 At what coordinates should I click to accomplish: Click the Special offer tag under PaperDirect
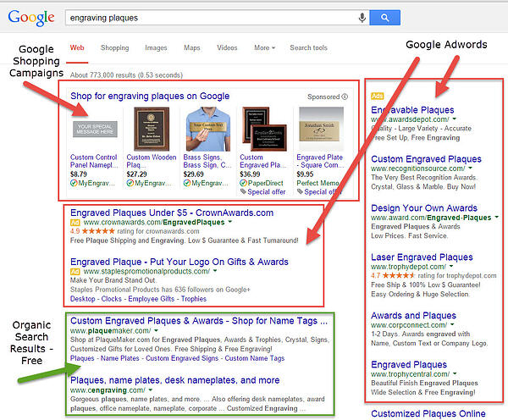pos(263,192)
